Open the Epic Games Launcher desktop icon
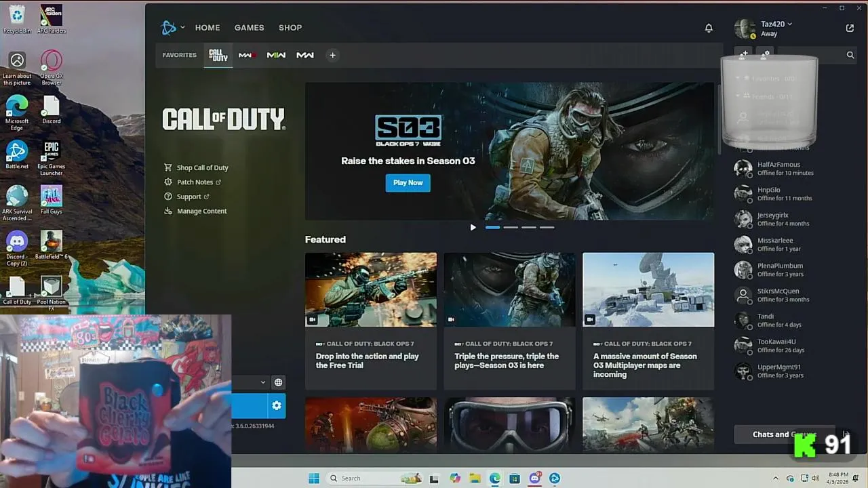 tap(52, 159)
